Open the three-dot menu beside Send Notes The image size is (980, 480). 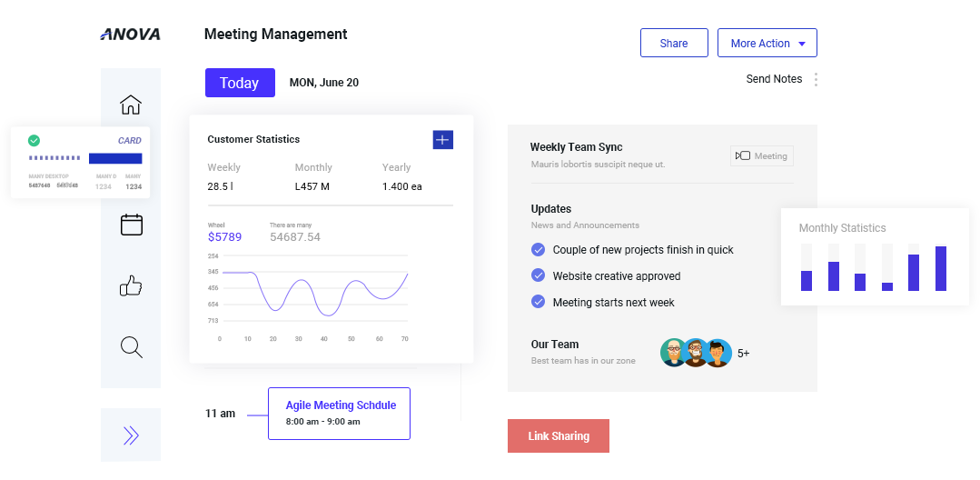[816, 80]
